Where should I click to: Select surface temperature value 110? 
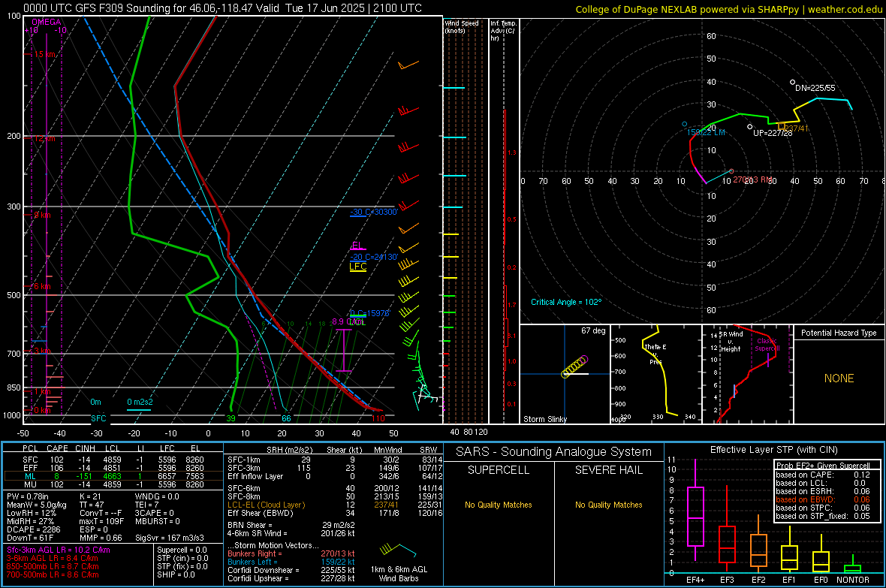coord(378,418)
